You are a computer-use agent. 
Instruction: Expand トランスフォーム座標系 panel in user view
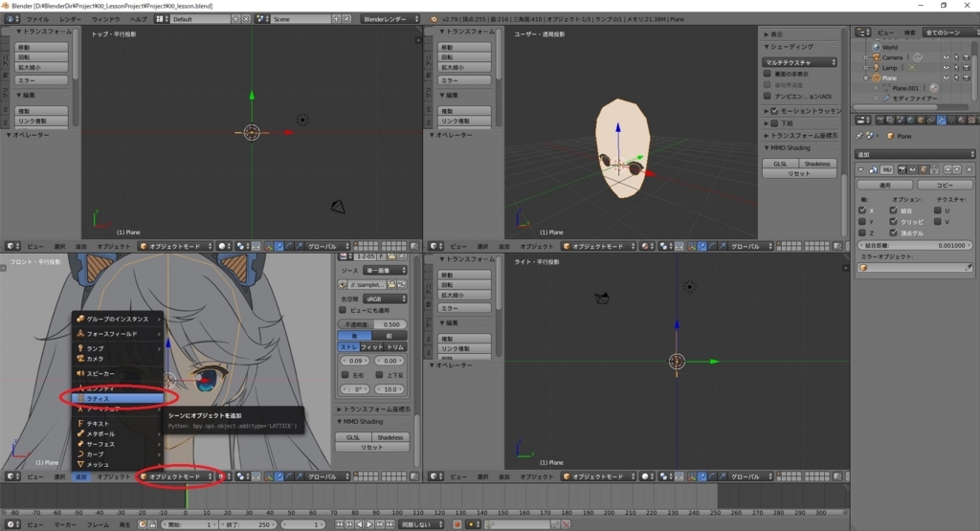pos(767,136)
